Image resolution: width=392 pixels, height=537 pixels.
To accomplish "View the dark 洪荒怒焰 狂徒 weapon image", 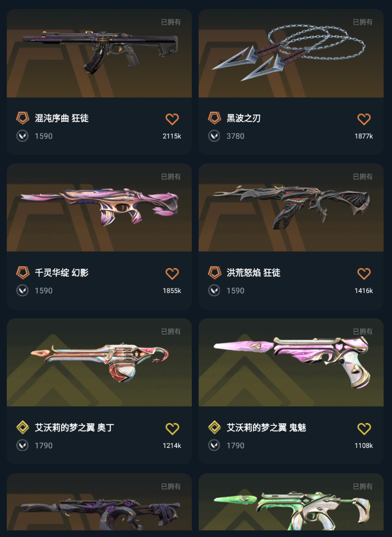I will pyautogui.click(x=291, y=208).
